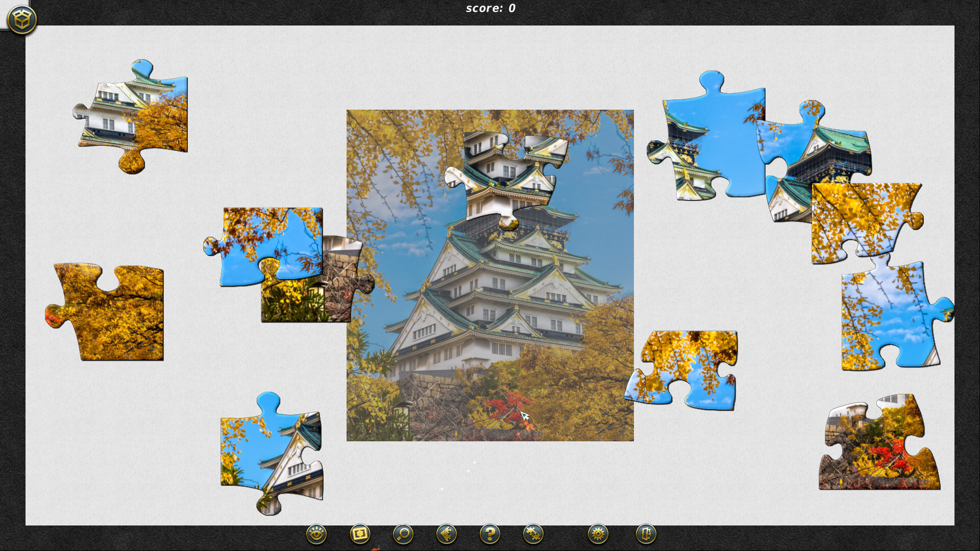Open the eye preview icon to peek at the solution
Screen dimensions: 980x551
click(x=316, y=534)
